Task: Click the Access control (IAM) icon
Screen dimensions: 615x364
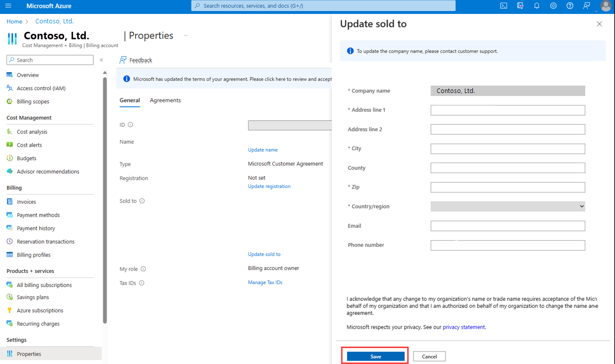Action: (9, 88)
